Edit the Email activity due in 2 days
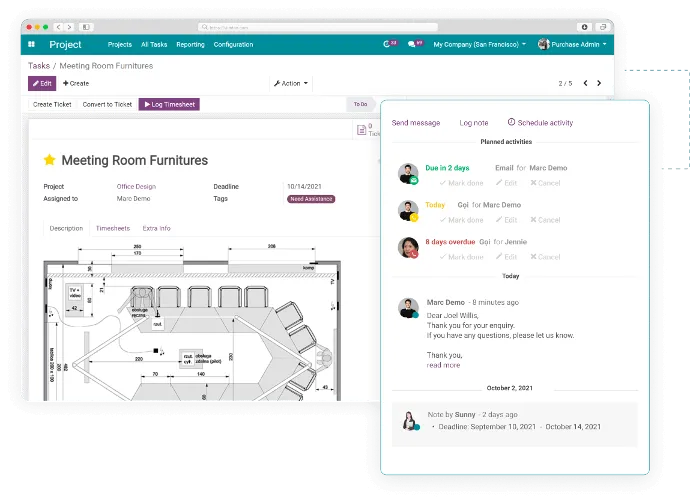Image resolution: width=690 pixels, height=500 pixels. pos(506,183)
